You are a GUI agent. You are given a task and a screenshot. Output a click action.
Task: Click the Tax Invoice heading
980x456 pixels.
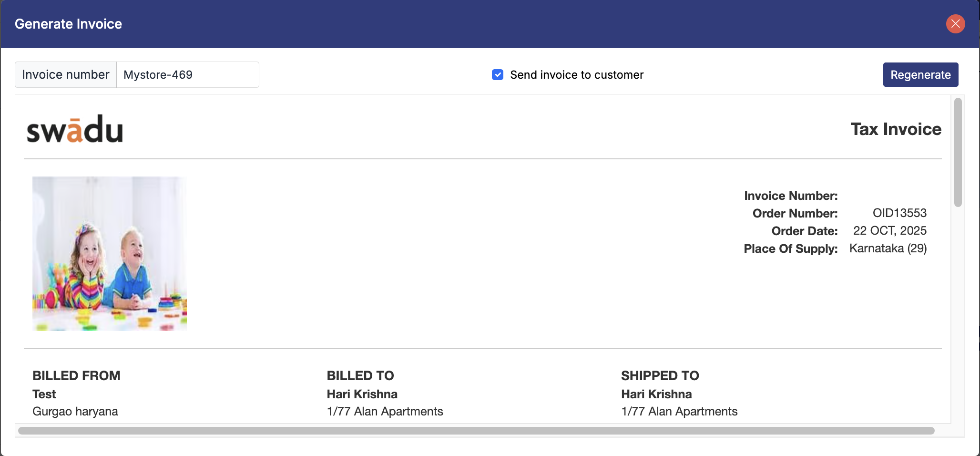point(896,129)
